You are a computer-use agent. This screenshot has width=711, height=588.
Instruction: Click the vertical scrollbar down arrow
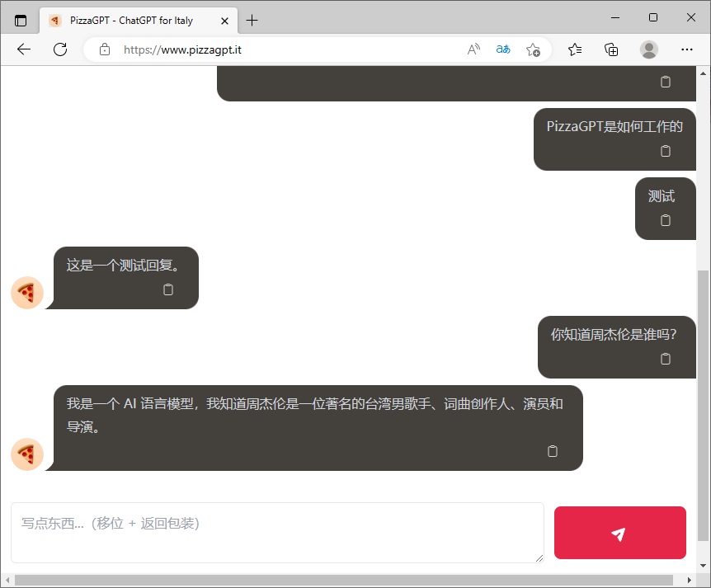703,566
